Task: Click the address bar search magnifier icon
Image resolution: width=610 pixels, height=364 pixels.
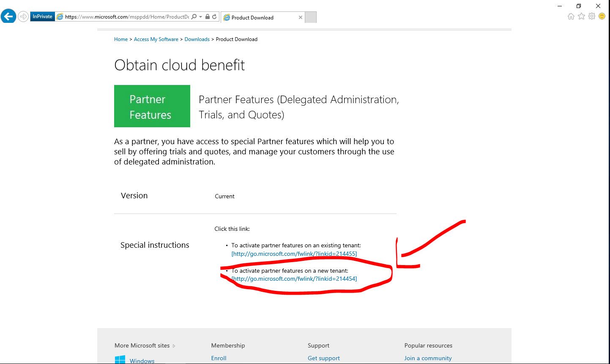Action: pyautogui.click(x=194, y=16)
